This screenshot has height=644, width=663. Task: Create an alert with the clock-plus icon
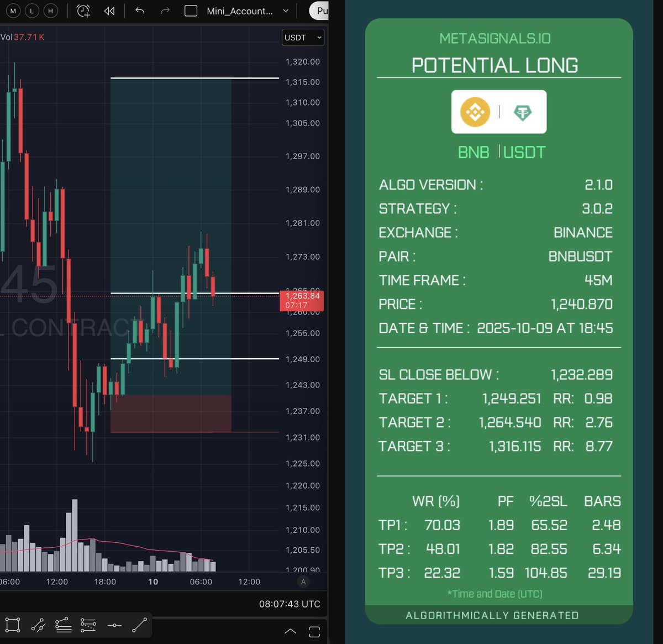coord(83,11)
